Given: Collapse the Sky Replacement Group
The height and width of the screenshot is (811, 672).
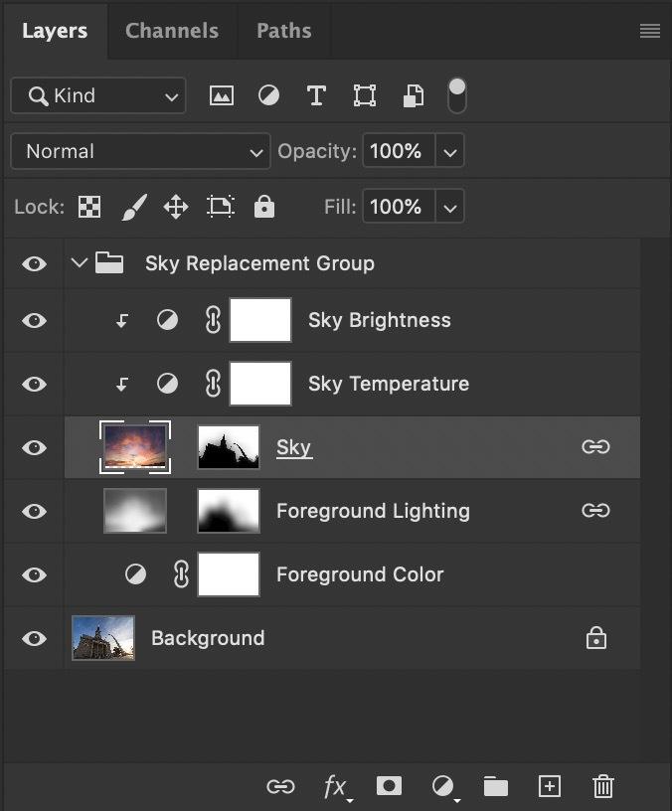Looking at the screenshot, I should 80,263.
